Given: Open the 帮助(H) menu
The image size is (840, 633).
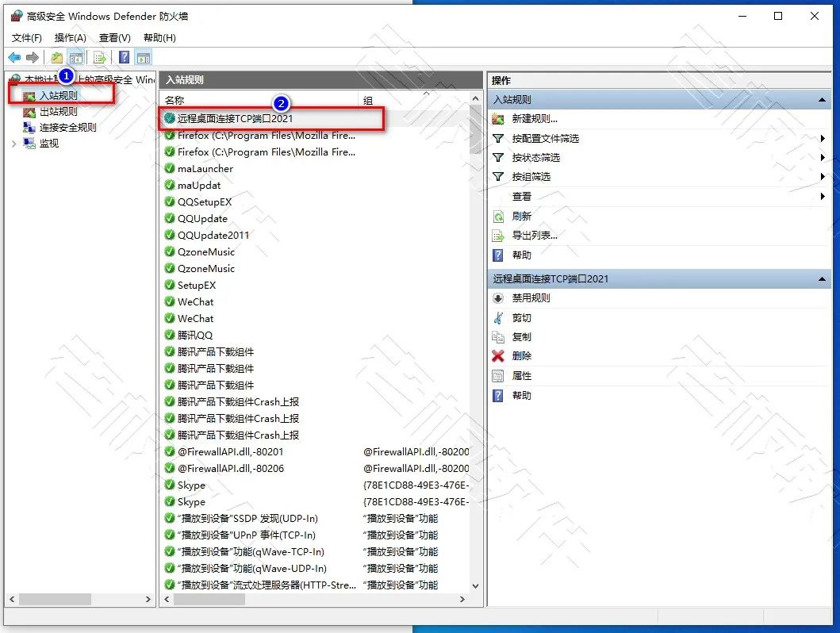Looking at the screenshot, I should click(159, 38).
